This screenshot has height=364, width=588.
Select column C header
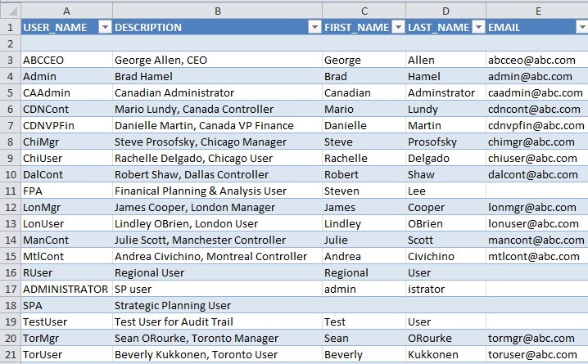point(364,10)
